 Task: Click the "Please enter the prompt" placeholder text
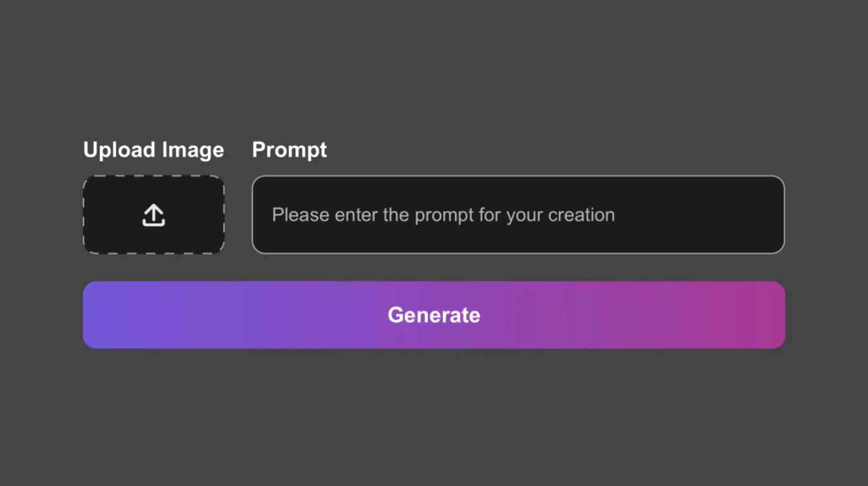pos(443,215)
